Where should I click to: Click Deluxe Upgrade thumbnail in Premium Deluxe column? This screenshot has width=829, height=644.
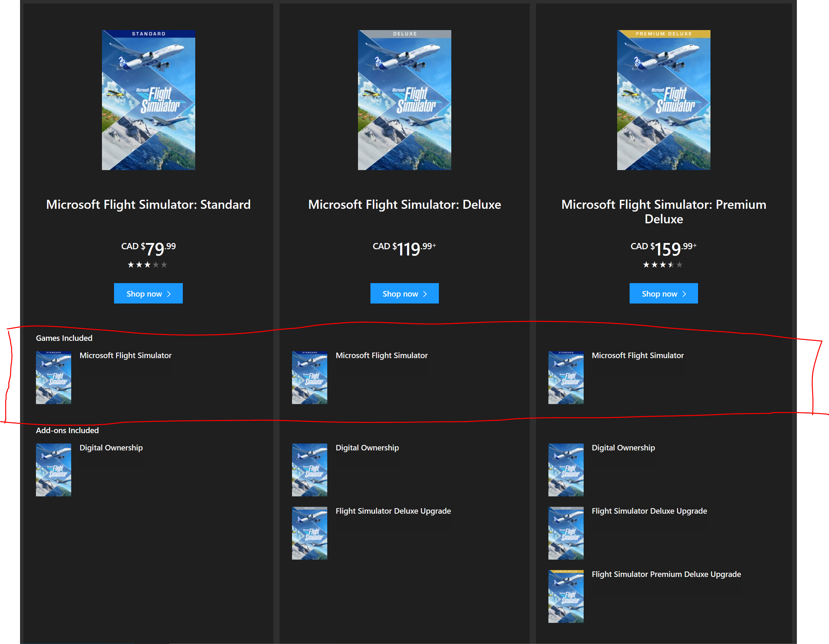(x=566, y=533)
